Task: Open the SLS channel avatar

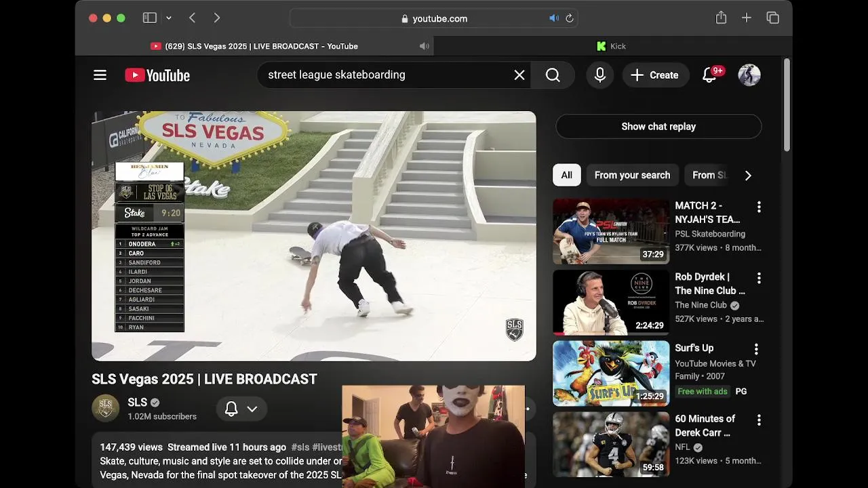Action: point(106,409)
